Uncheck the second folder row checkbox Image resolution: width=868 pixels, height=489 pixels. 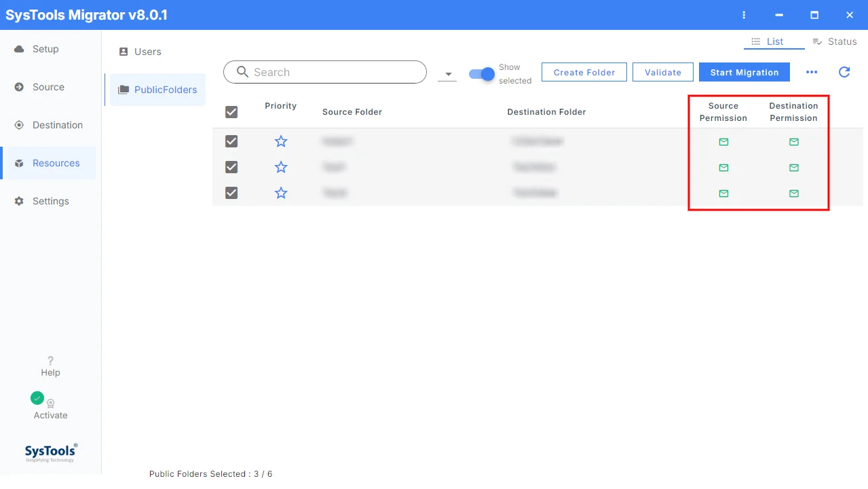[x=231, y=167]
